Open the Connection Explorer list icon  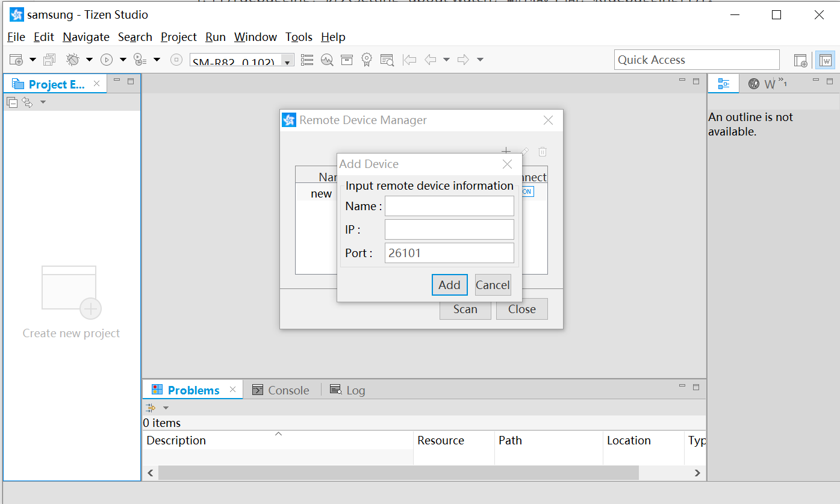(x=307, y=60)
